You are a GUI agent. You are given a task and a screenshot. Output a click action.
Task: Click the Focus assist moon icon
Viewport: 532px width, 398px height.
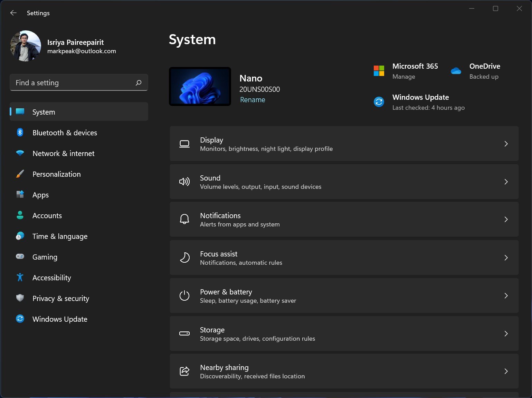pos(184,258)
